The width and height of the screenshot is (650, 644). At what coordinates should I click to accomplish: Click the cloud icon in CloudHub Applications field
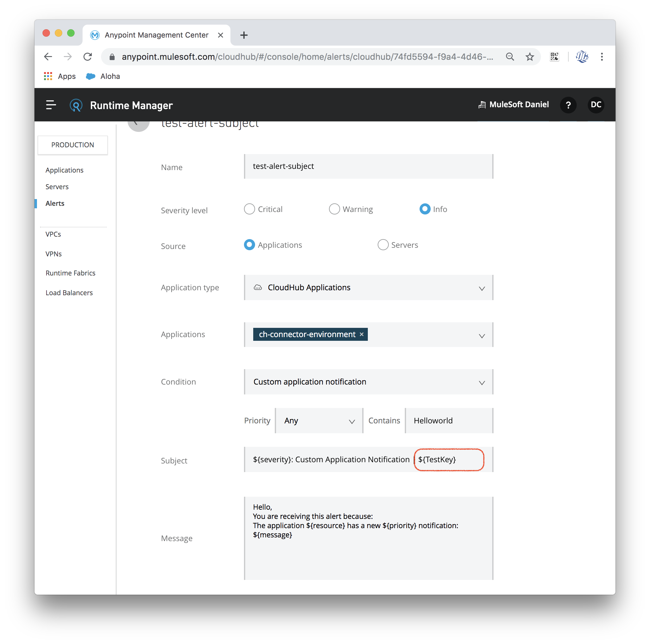(258, 288)
